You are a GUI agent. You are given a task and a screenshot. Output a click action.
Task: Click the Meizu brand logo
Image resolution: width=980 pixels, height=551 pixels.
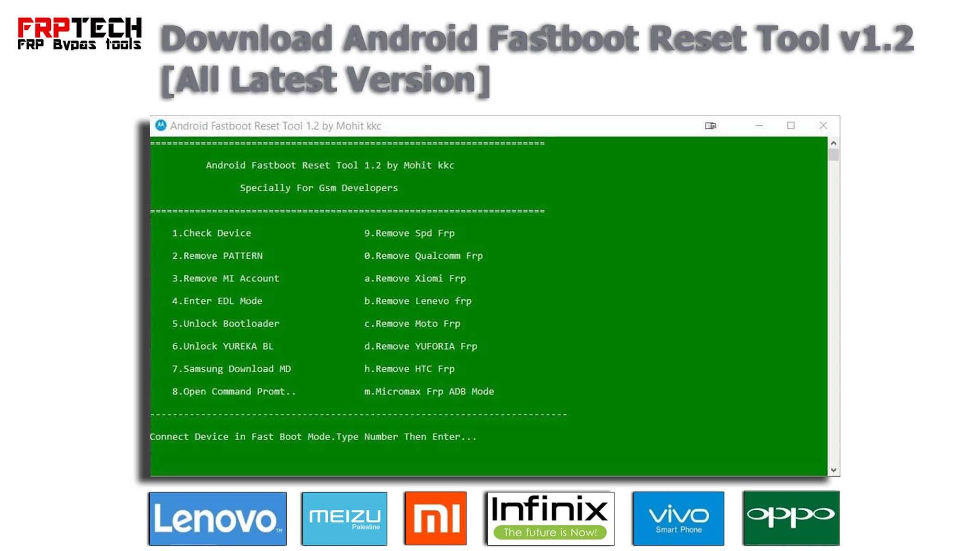(345, 518)
